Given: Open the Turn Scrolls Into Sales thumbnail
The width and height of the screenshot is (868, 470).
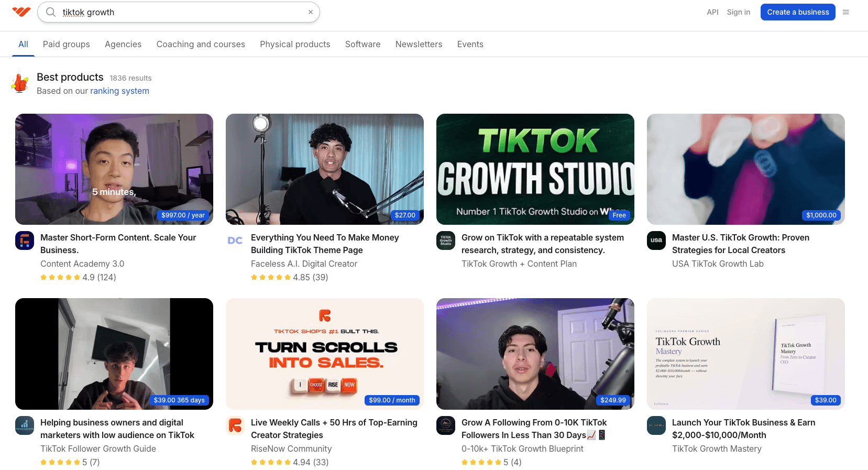Looking at the screenshot, I should click(325, 354).
